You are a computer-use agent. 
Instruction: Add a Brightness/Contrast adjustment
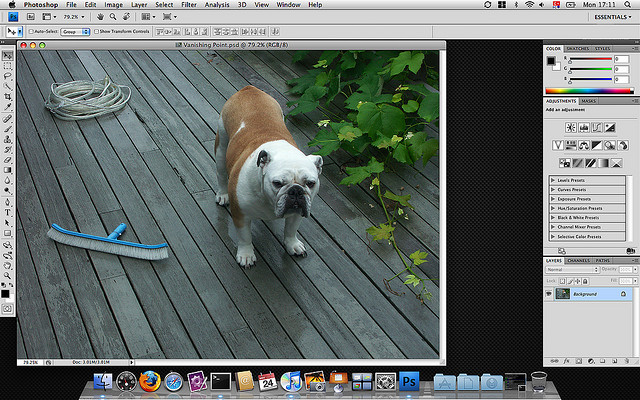(571, 128)
